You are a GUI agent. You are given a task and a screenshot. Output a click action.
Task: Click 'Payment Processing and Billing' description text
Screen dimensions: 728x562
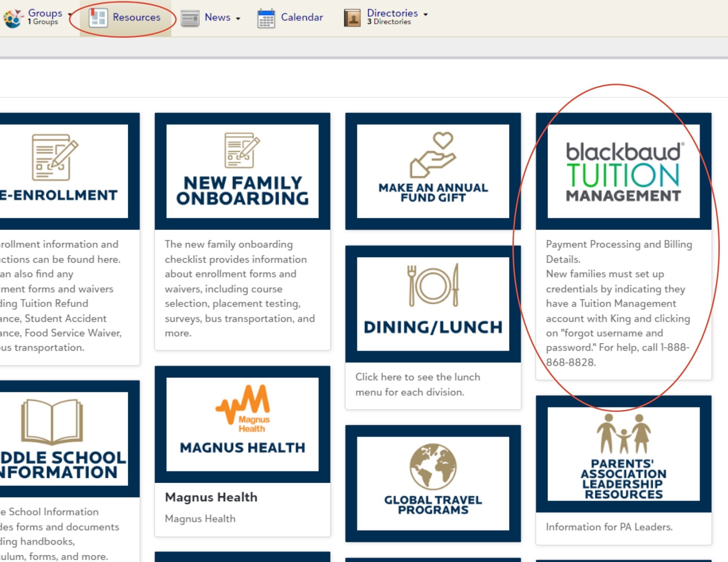619,244
